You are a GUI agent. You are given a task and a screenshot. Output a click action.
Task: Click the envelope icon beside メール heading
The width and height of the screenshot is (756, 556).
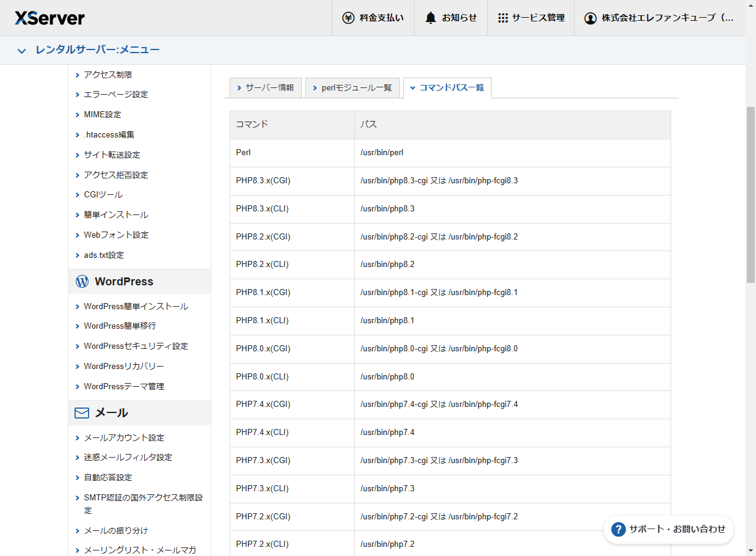click(x=81, y=412)
